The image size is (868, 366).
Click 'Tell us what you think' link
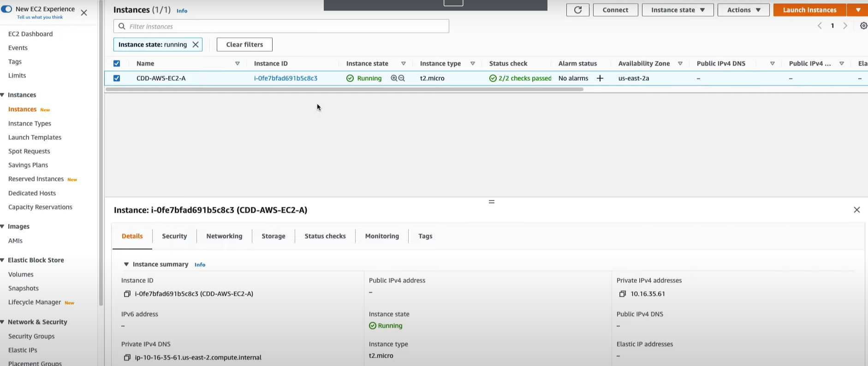[40, 17]
